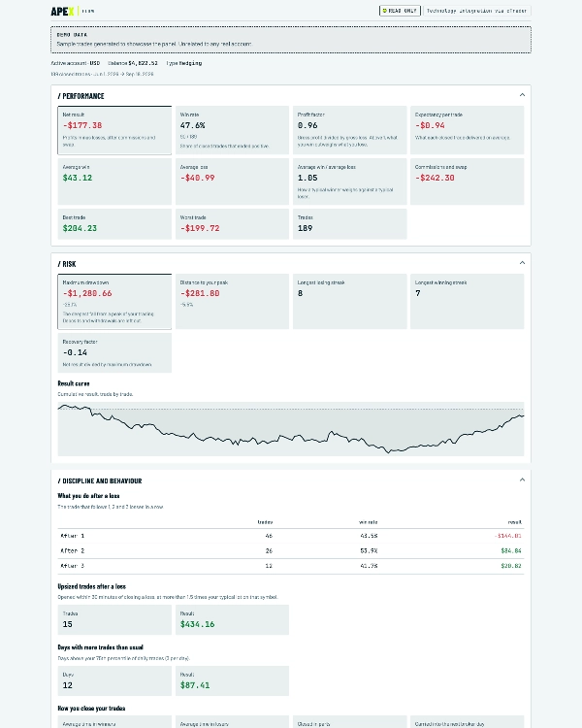Click the After 3 table row label
Screen dimensions: 582x728
coord(73,566)
